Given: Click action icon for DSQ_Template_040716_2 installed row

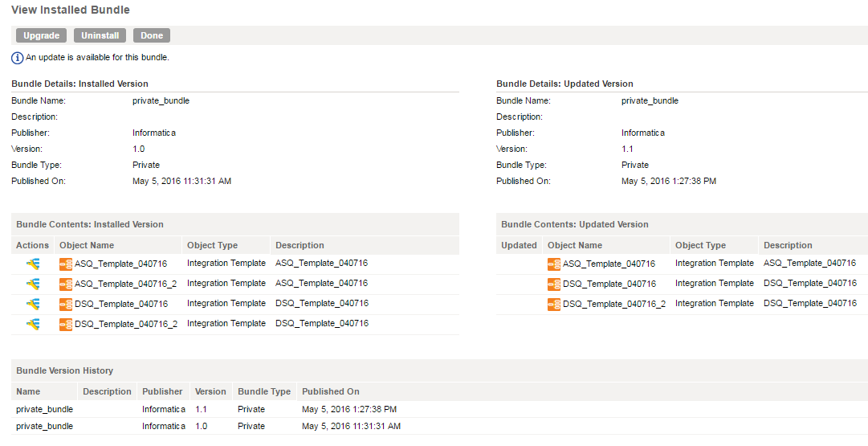Looking at the screenshot, I should (x=33, y=324).
